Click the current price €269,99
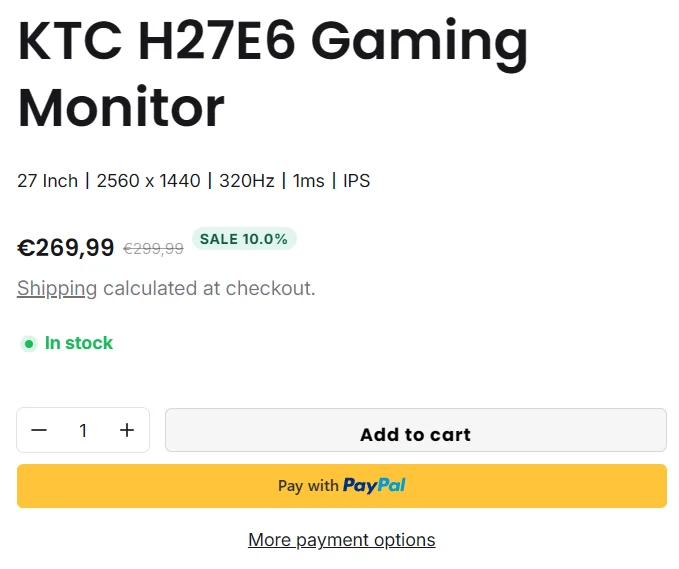 pos(66,248)
